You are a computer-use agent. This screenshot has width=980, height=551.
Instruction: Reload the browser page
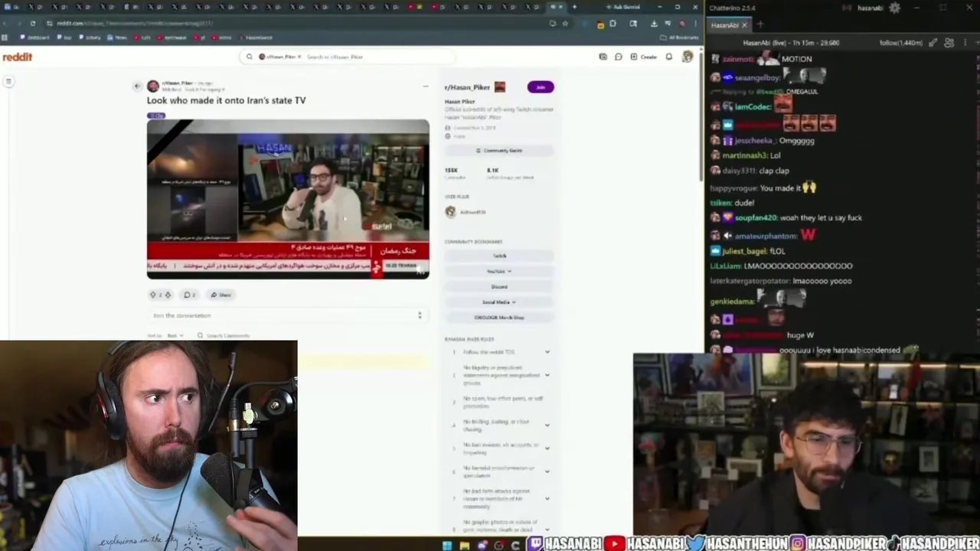(x=32, y=23)
